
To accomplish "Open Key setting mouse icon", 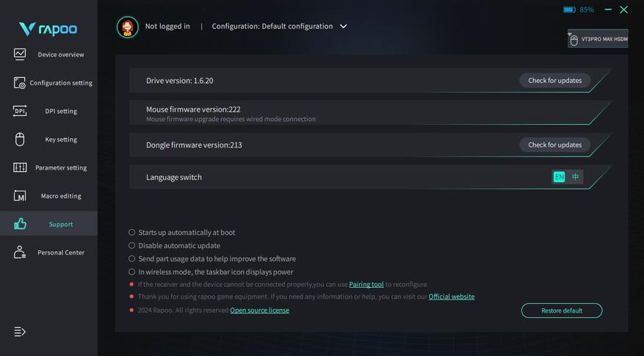I will (x=20, y=139).
